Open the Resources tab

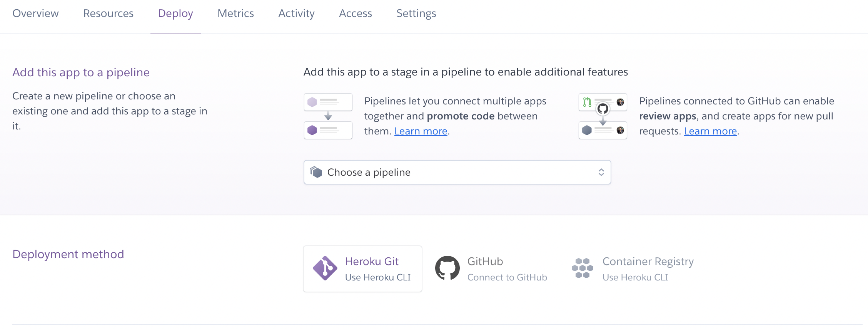(x=108, y=13)
